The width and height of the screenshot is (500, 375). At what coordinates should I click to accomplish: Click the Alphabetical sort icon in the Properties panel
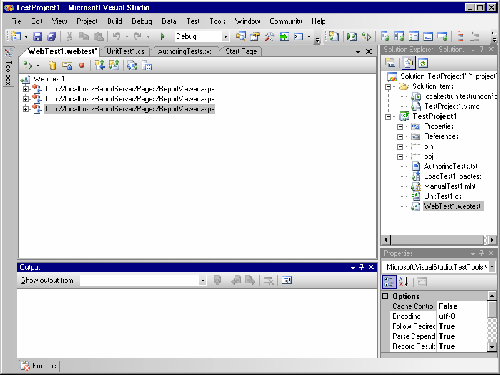tap(403, 282)
